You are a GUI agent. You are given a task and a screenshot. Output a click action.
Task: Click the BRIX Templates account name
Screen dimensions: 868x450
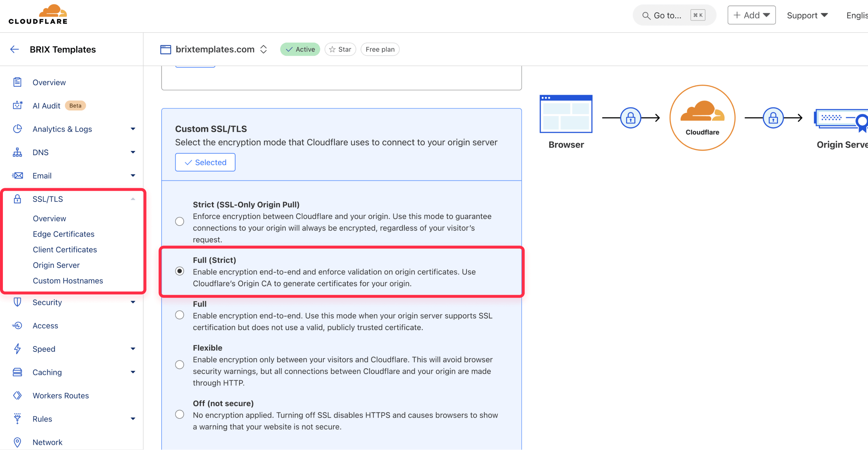tap(63, 49)
